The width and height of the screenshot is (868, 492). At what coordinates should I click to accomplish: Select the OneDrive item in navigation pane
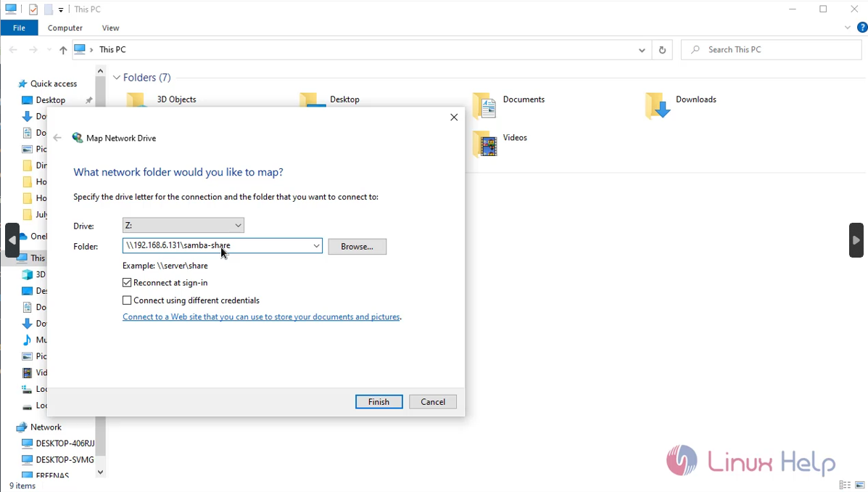[33, 236]
